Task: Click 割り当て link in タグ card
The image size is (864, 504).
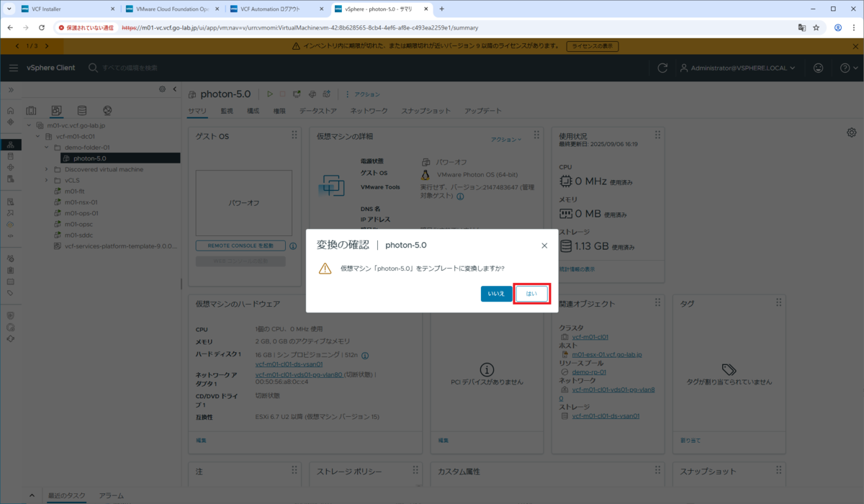Action: pyautogui.click(x=690, y=440)
